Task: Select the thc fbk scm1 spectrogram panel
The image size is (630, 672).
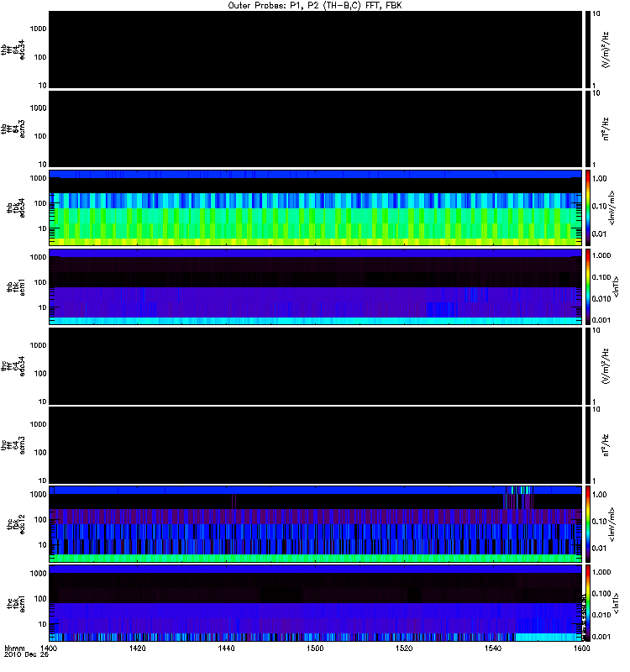Action: tap(315, 603)
